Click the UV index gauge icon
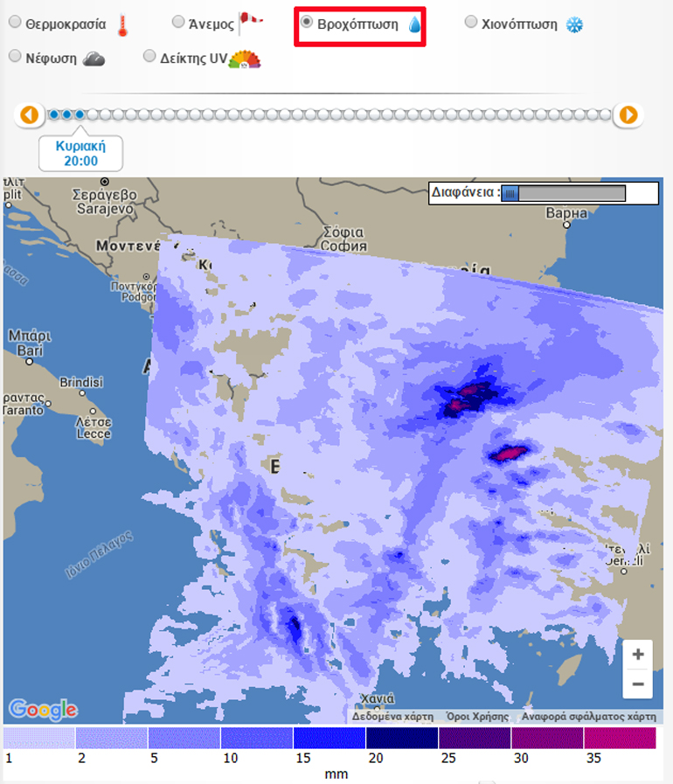 245,59
